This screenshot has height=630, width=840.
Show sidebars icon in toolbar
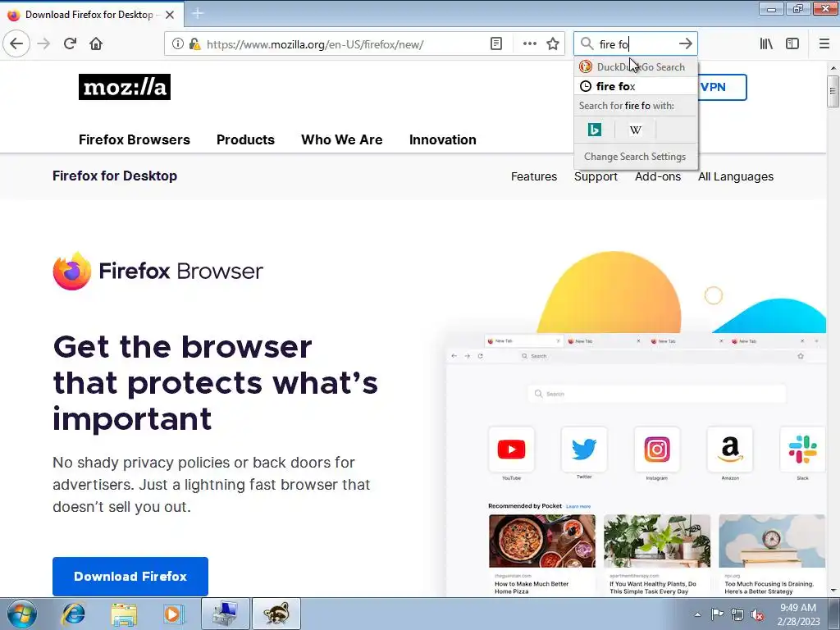click(792, 44)
